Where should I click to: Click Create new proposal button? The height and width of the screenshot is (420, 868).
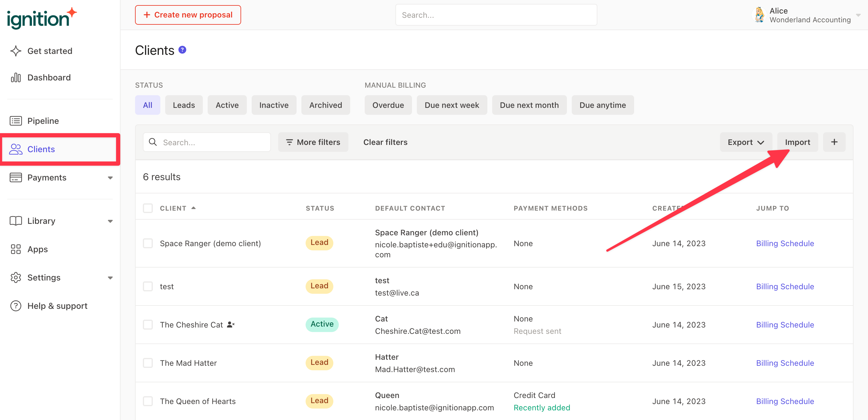pos(188,15)
